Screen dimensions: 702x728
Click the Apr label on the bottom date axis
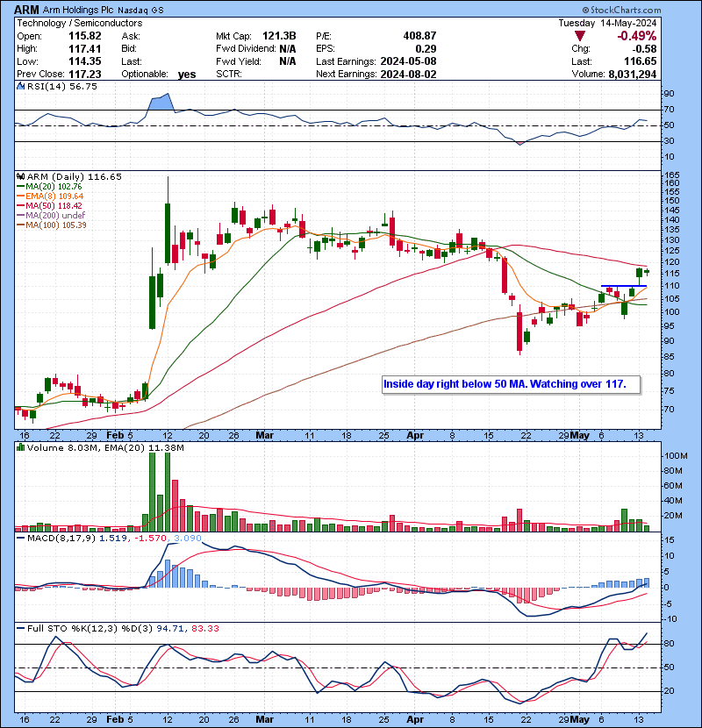pyautogui.click(x=415, y=719)
